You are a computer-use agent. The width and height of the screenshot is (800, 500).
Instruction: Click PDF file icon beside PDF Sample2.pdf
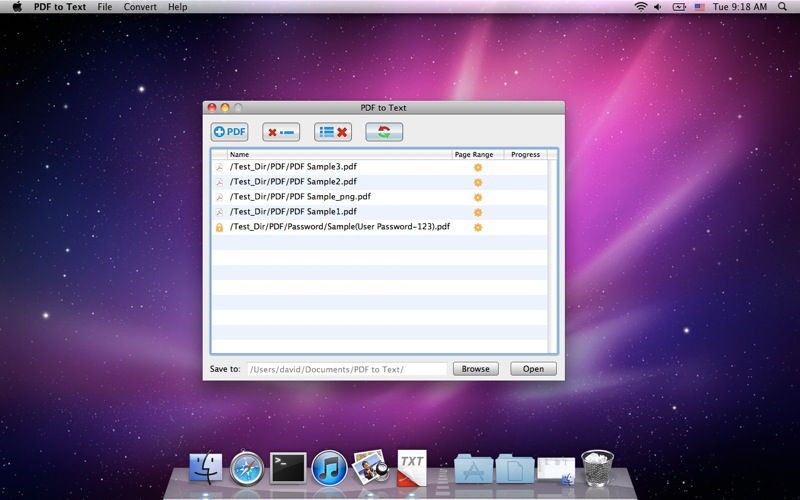click(x=219, y=182)
